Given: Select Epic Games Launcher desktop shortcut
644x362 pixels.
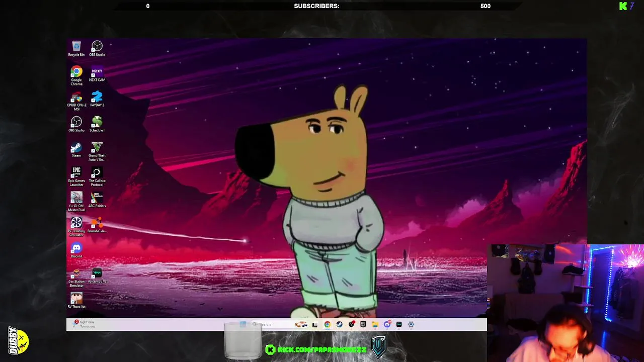Looking at the screenshot, I should [x=76, y=176].
